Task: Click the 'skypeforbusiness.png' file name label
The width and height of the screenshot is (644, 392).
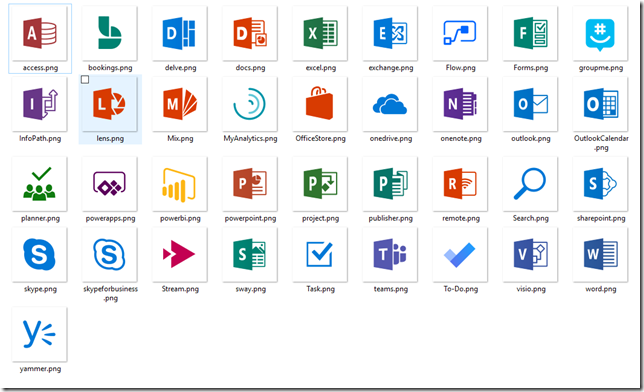Action: click(x=110, y=293)
